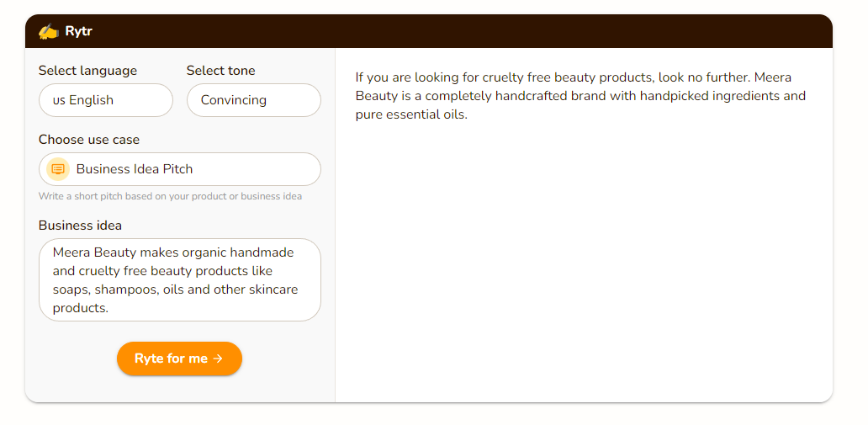868x425 pixels.
Task: Click the word 'Convincing' in tone field
Action: coord(234,100)
